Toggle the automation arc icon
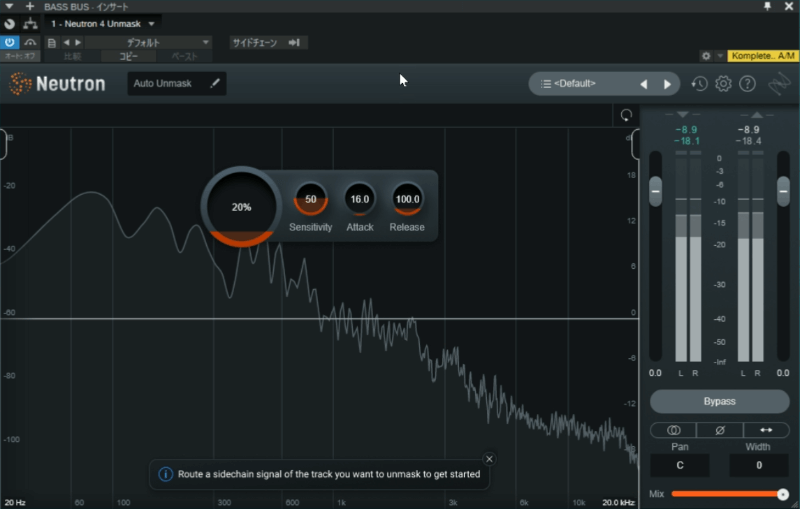 (x=30, y=42)
